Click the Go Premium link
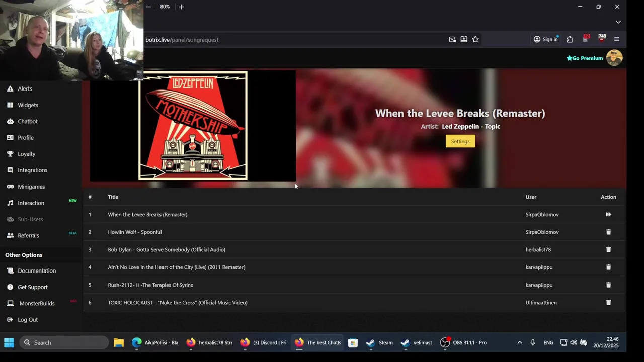This screenshot has width=644, height=362. (585, 58)
